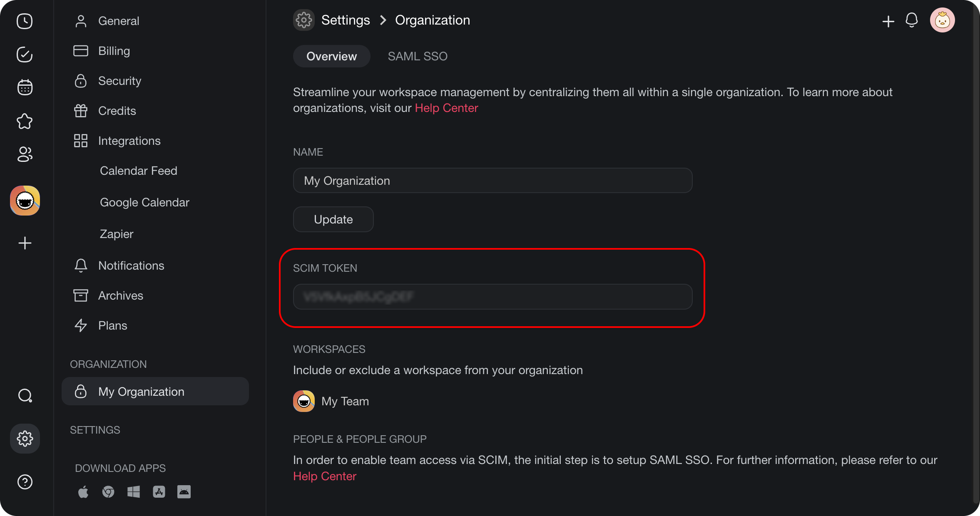Open Notifications settings in the sidebar
Viewport: 980px width, 516px height.
pos(131,265)
